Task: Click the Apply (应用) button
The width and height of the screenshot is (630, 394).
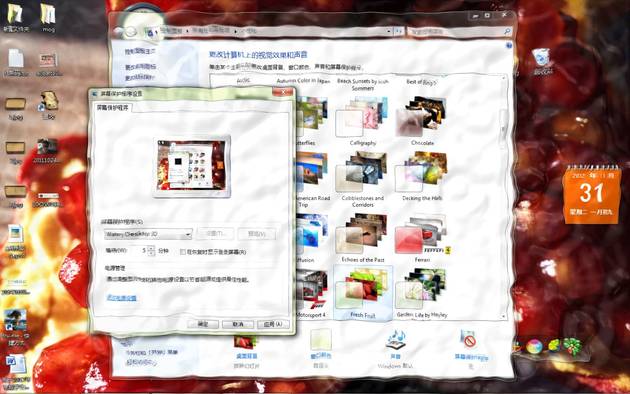Action: pos(273,324)
